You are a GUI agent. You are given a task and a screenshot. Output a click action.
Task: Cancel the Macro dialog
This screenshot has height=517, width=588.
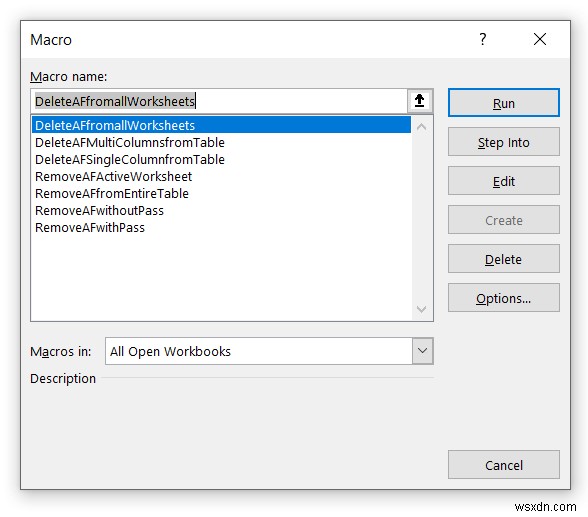tap(503, 465)
